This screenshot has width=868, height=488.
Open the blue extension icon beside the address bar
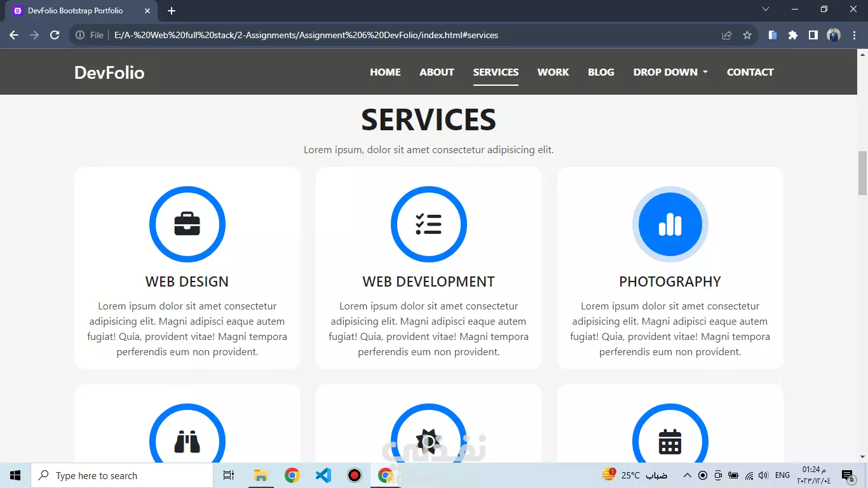tap(773, 35)
